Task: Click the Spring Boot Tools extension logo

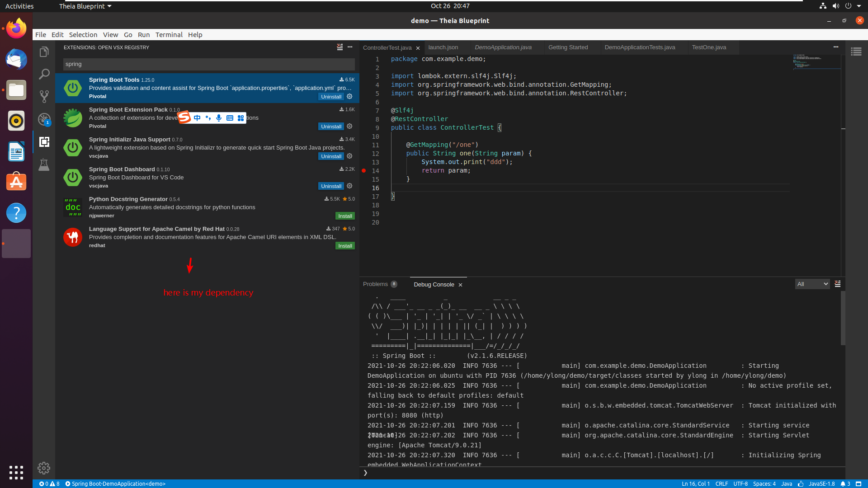Action: [x=72, y=88]
